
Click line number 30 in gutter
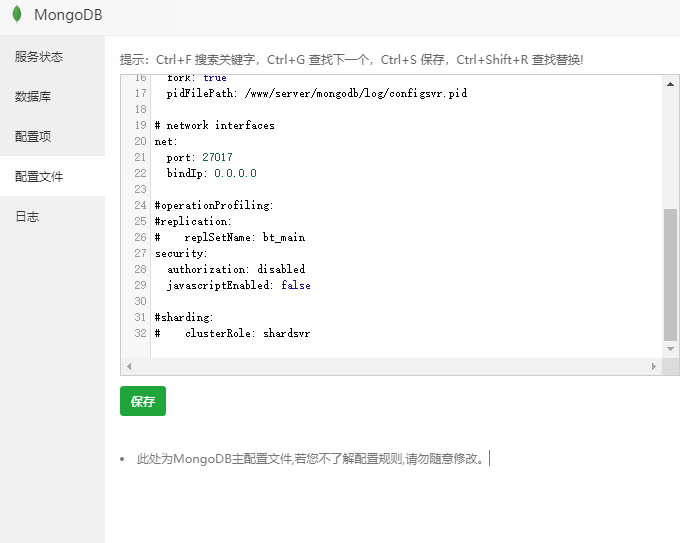(x=140, y=301)
